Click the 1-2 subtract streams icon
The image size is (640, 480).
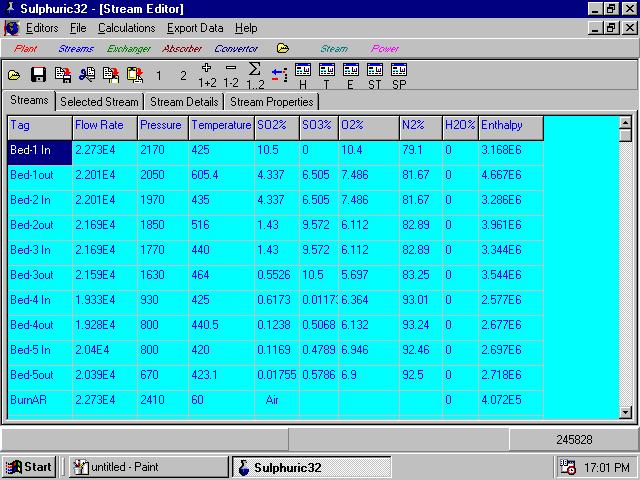pos(231,76)
